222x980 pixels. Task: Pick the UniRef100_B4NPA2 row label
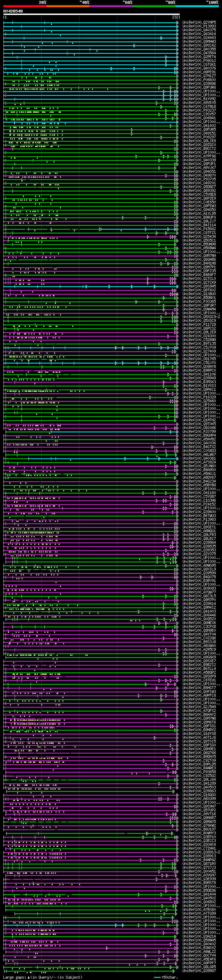(x=199, y=860)
